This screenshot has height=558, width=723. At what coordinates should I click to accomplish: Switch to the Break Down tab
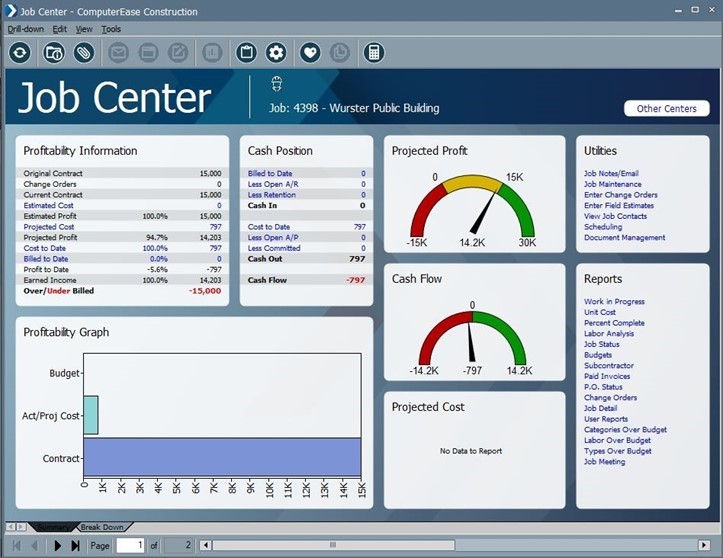pos(103,527)
